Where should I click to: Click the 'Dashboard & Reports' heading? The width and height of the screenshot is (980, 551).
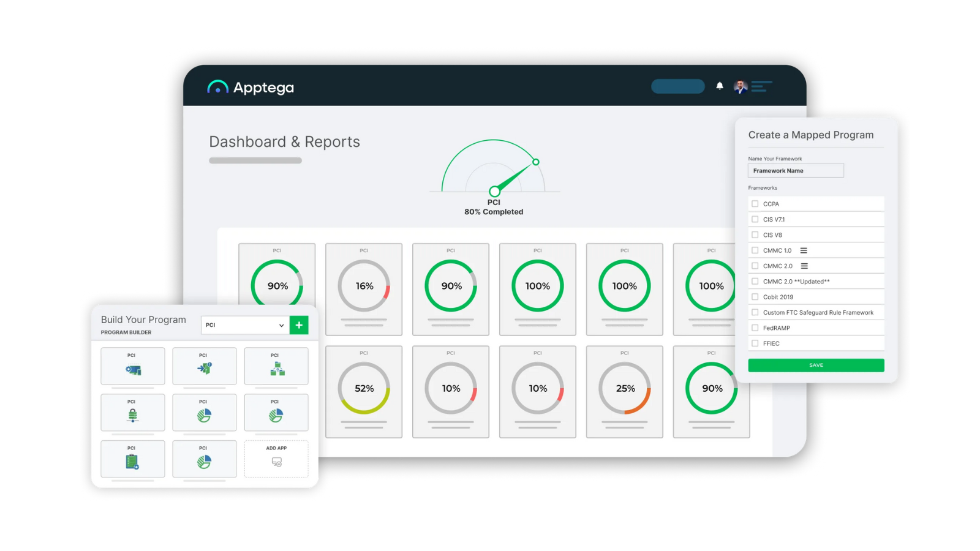(x=284, y=142)
